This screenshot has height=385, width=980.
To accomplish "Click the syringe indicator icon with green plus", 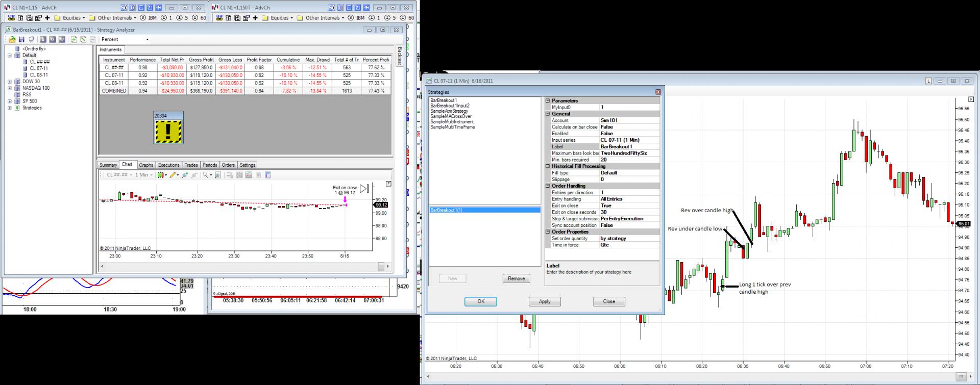I will [185, 175].
